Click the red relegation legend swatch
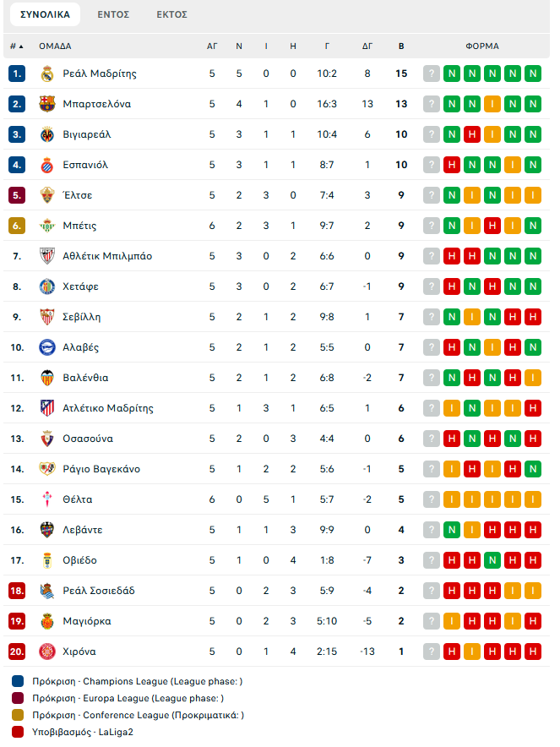560x747 pixels. pyautogui.click(x=18, y=733)
